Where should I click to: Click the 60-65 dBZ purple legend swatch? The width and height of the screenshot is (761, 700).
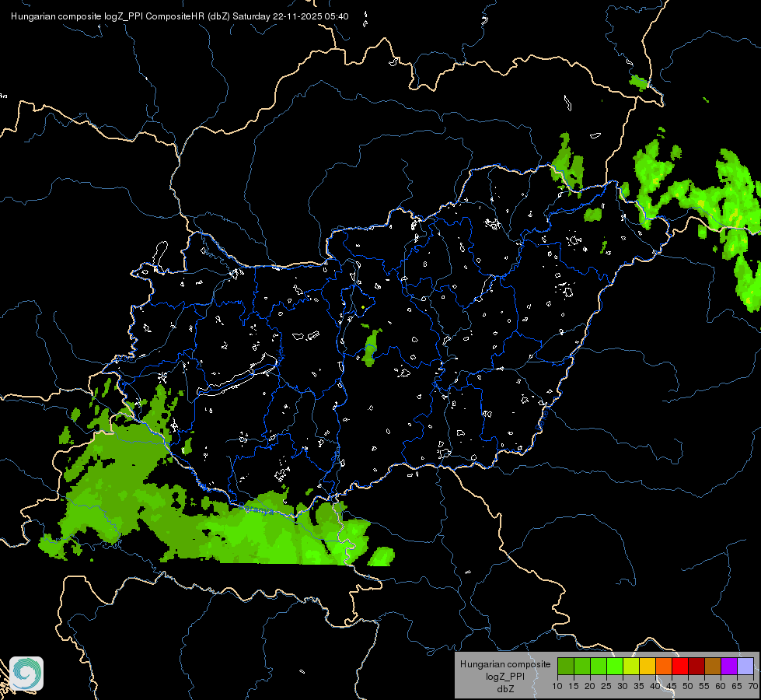729,666
